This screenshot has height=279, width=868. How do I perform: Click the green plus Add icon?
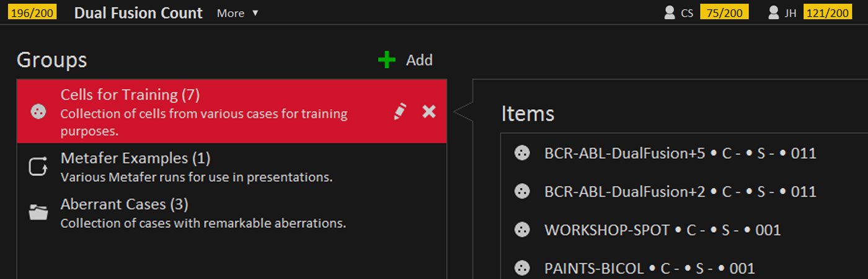pos(387,60)
